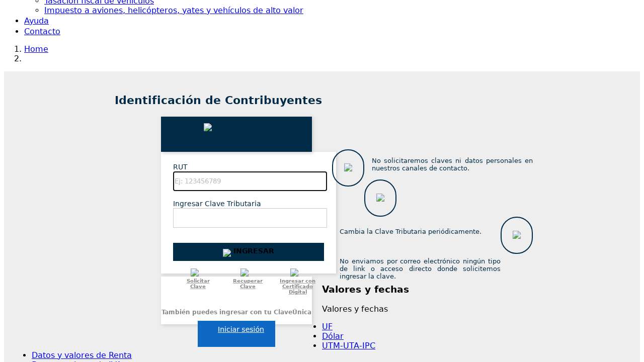This screenshot has height=362, width=644.
Task: Open the Impuesto a aviones, helicópteros link
Action: click(174, 11)
